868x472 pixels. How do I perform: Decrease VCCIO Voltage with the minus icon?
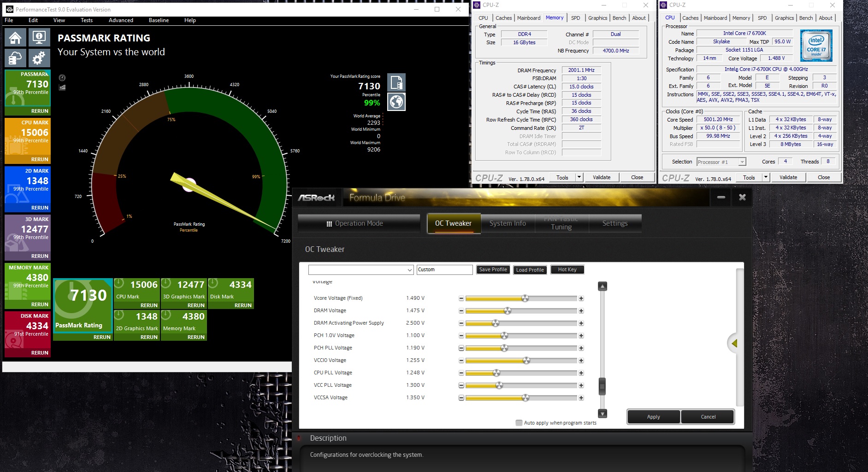pyautogui.click(x=461, y=361)
